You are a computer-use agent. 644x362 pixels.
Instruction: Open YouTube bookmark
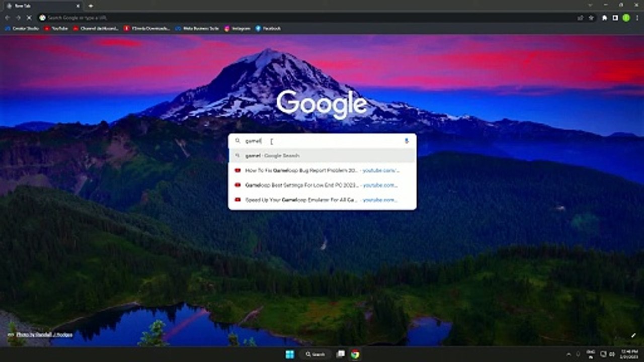pos(56,29)
